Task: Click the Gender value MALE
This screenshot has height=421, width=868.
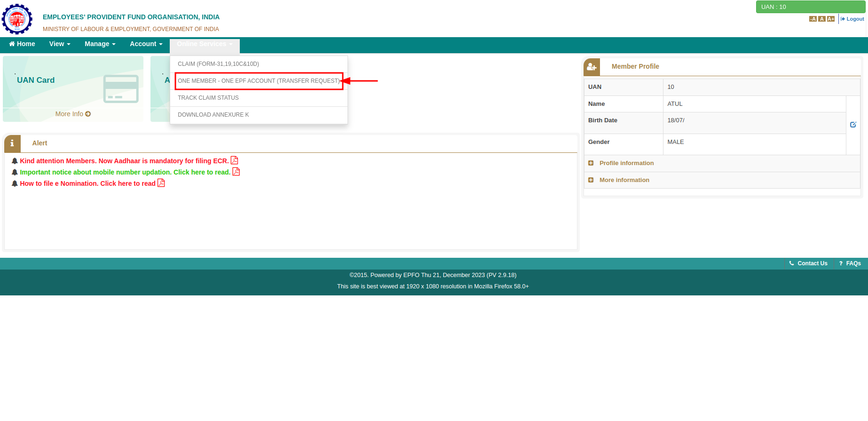Action: pyautogui.click(x=675, y=142)
